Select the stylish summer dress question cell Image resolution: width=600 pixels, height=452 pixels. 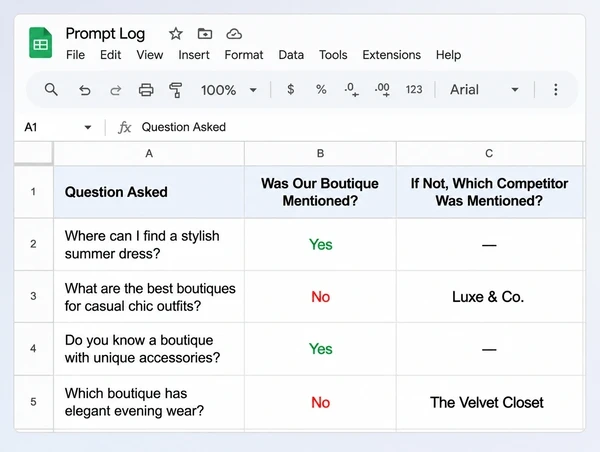point(149,244)
